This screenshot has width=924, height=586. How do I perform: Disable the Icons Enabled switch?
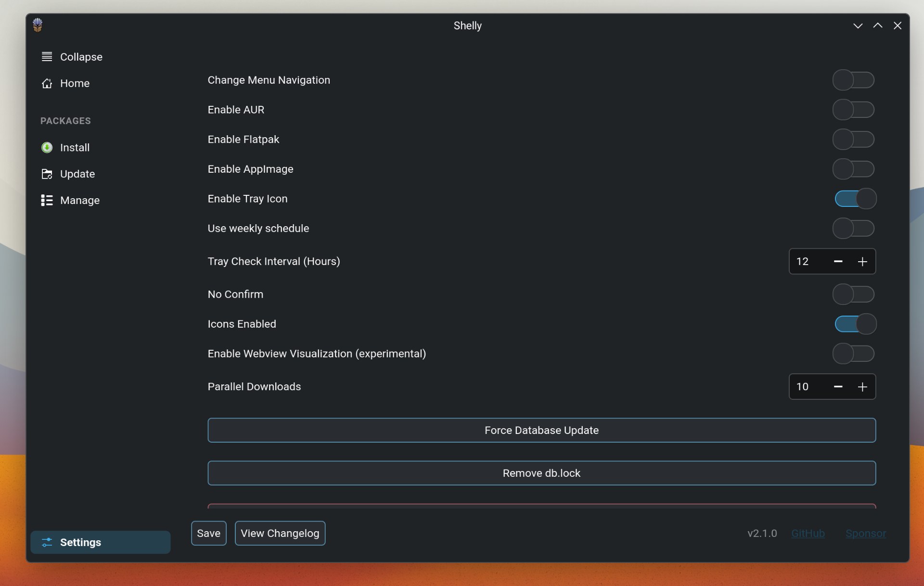tap(855, 324)
